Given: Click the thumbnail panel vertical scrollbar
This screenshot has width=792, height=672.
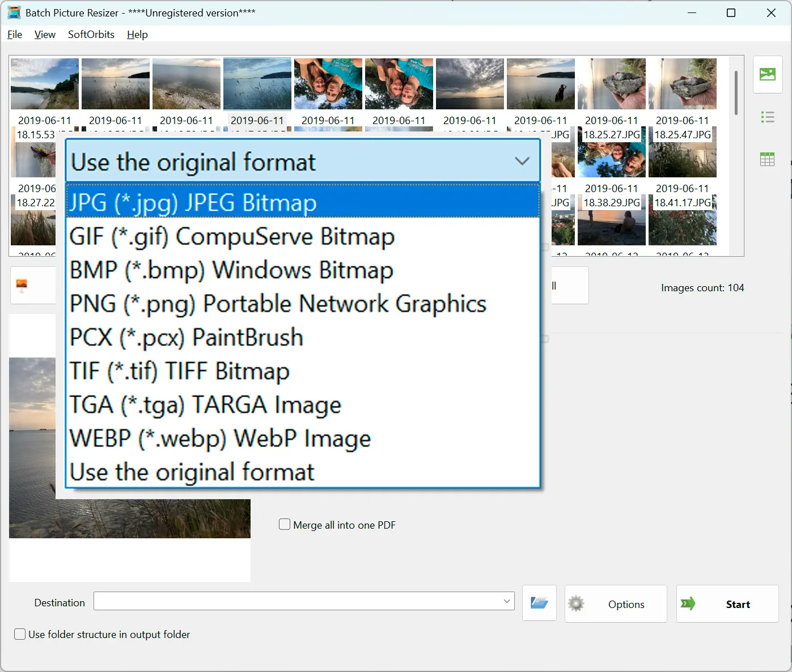Looking at the screenshot, I should 736,93.
